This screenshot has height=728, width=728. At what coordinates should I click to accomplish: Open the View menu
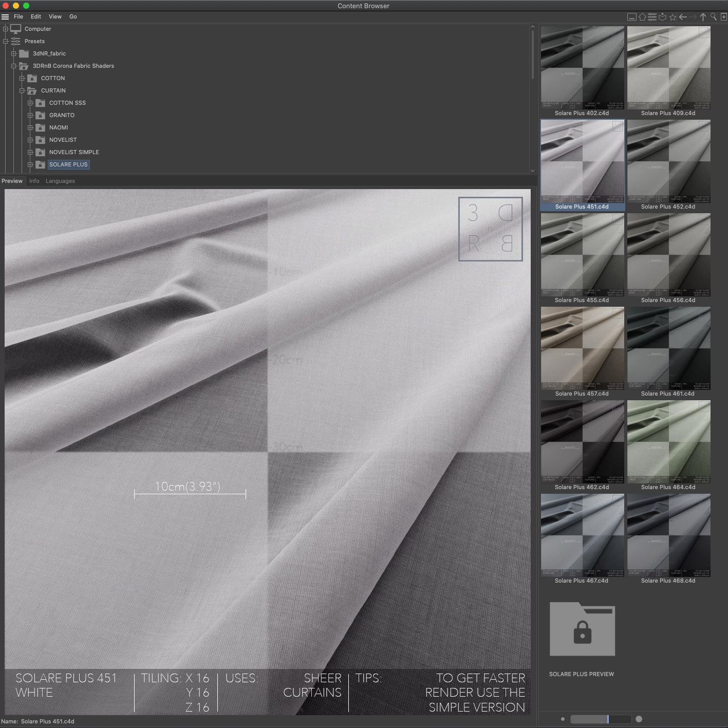(55, 16)
